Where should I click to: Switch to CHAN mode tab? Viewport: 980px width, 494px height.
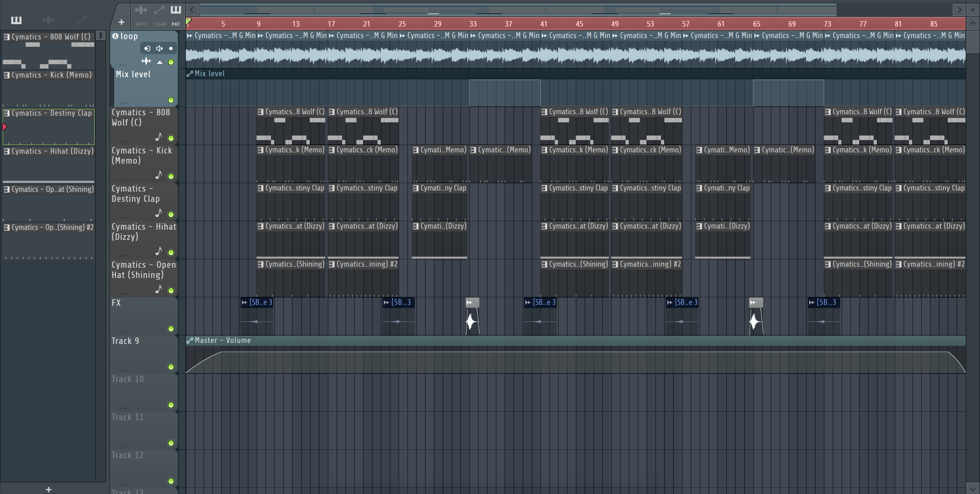pos(159,16)
